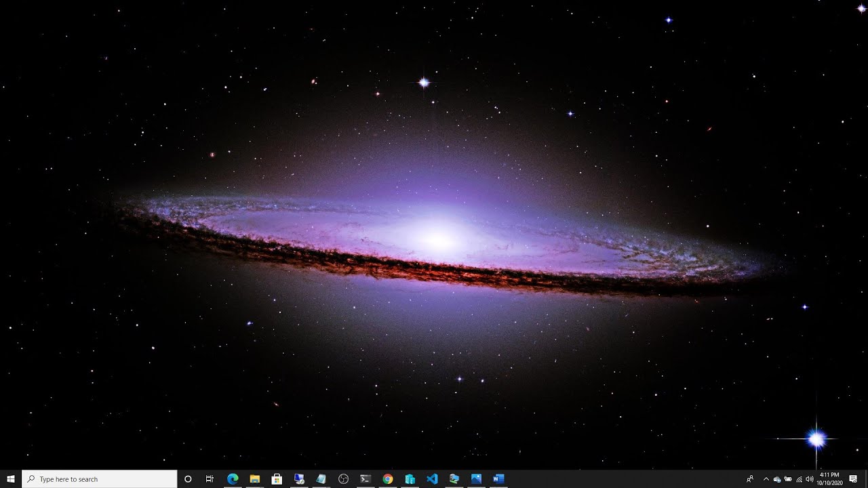Expand the hidden system tray icons chevron

click(x=766, y=479)
